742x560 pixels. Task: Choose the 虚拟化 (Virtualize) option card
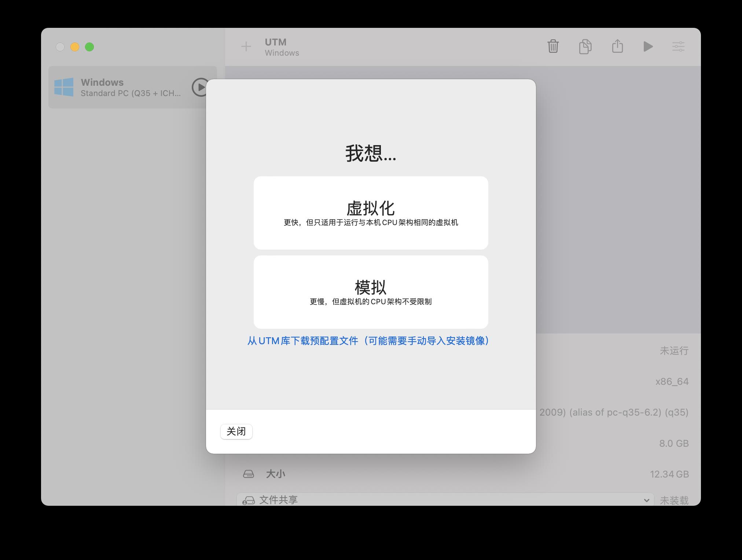pos(371,213)
